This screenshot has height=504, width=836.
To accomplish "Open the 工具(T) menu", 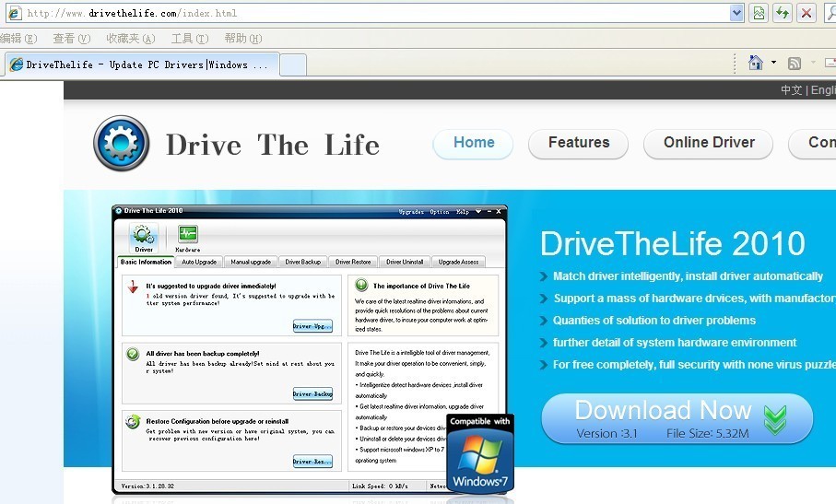I will pos(189,39).
